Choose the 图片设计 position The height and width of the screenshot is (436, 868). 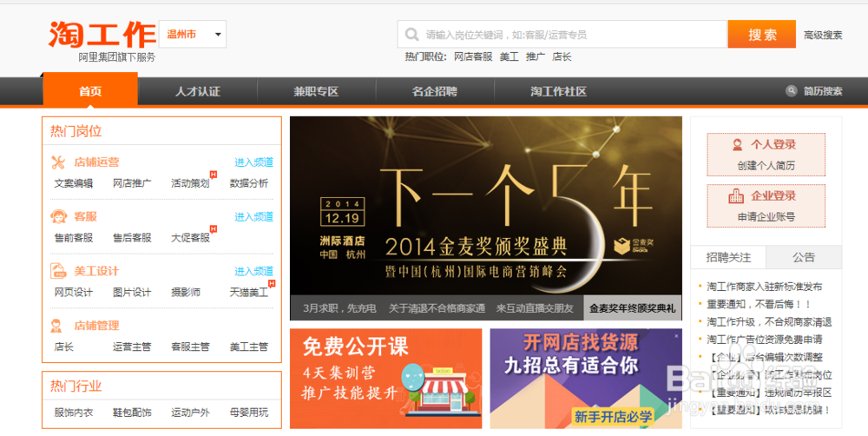132,292
